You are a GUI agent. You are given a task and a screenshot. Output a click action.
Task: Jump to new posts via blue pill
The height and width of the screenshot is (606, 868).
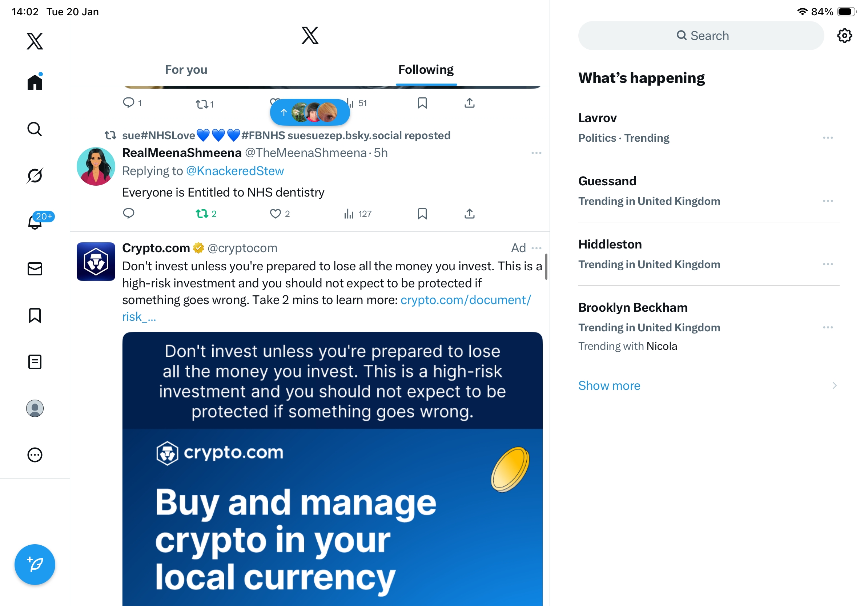pyautogui.click(x=310, y=112)
